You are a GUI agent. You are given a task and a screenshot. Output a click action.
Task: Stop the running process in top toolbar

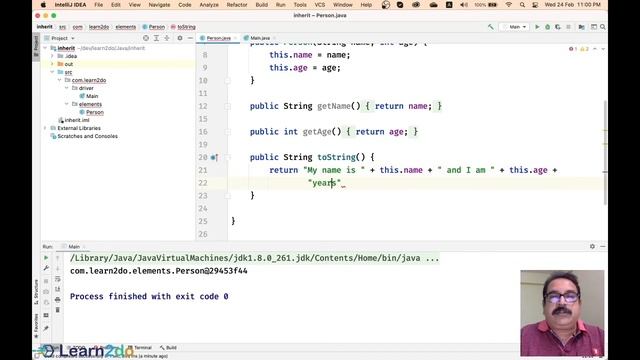click(x=568, y=27)
